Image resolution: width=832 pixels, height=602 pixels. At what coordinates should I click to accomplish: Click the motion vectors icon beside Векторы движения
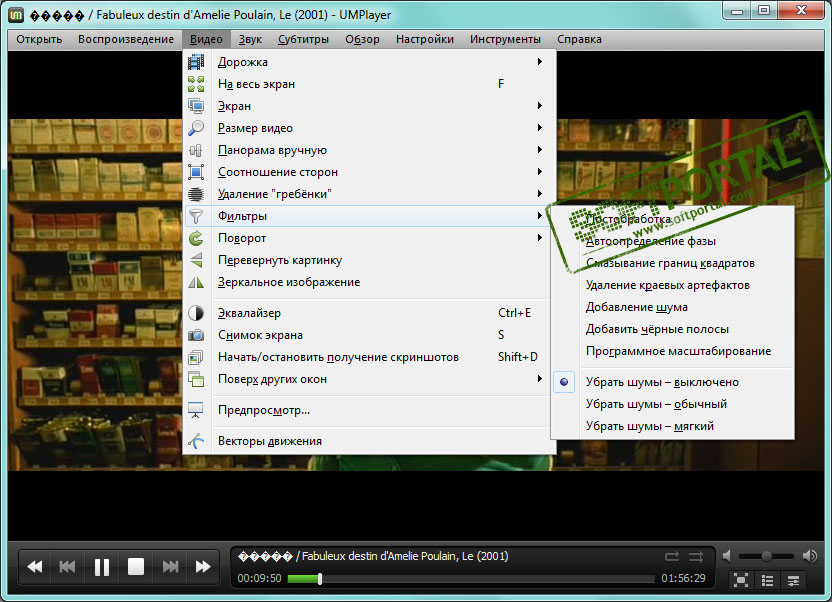pyautogui.click(x=196, y=441)
